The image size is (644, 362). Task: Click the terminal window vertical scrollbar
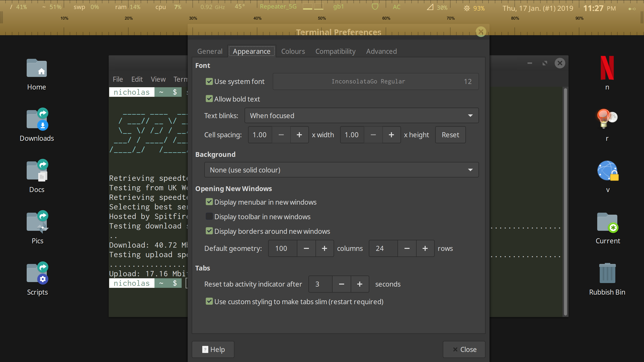(x=565, y=201)
